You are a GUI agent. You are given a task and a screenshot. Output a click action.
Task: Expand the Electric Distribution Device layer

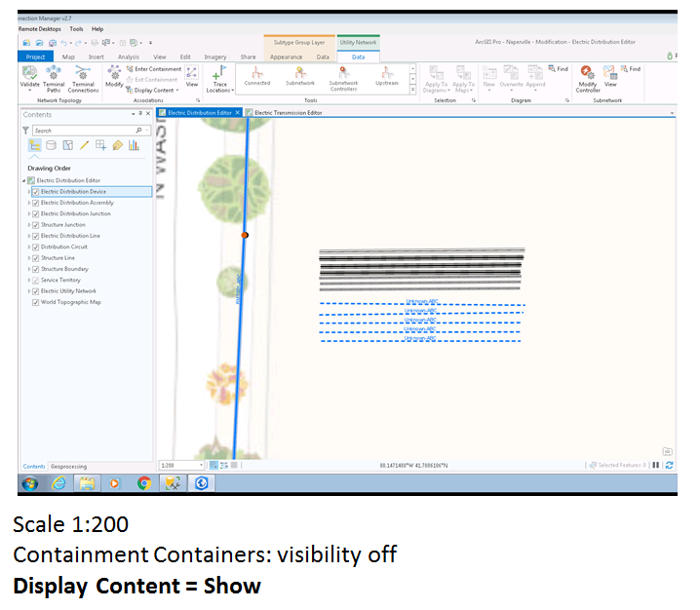pos(29,192)
